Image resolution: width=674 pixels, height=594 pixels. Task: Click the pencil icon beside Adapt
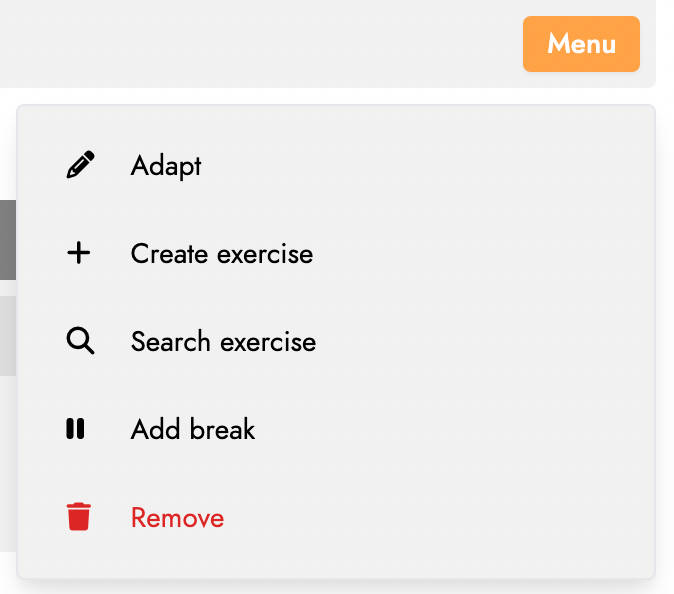(x=80, y=164)
